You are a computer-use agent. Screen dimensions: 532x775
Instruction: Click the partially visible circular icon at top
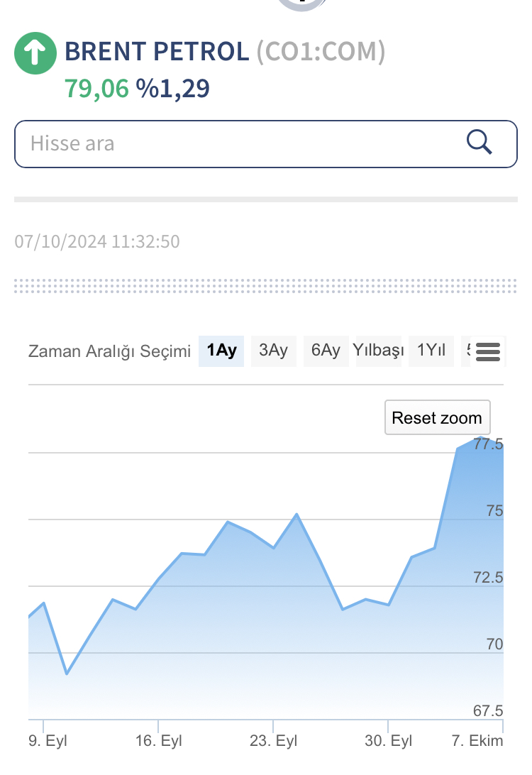[301, 4]
